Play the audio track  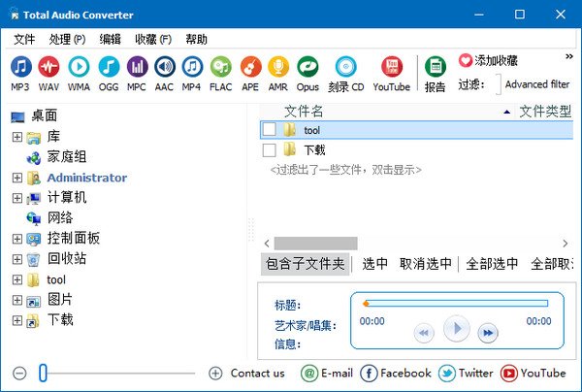point(457,329)
